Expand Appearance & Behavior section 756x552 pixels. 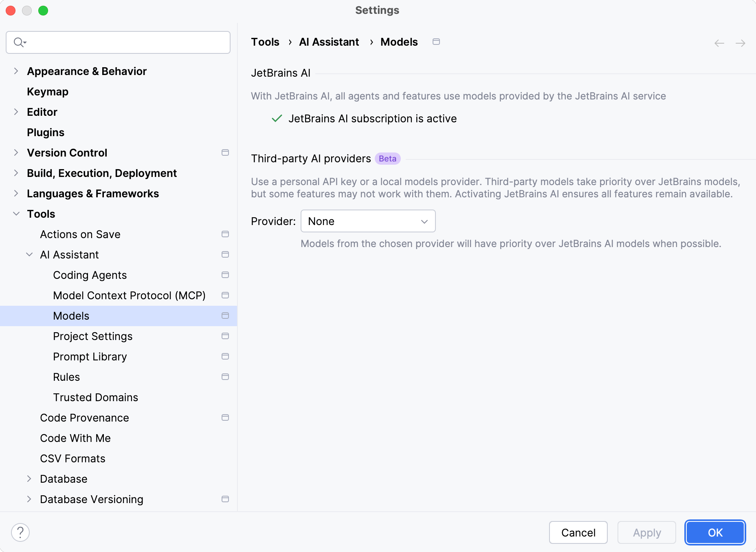coord(16,71)
